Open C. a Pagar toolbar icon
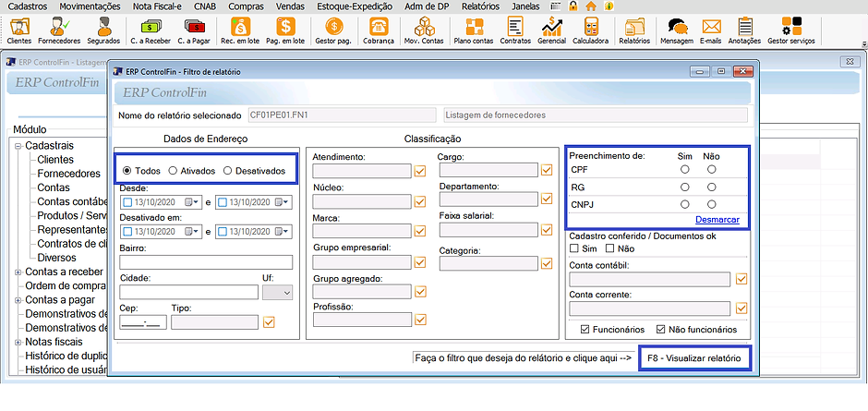868x411 pixels. click(193, 30)
